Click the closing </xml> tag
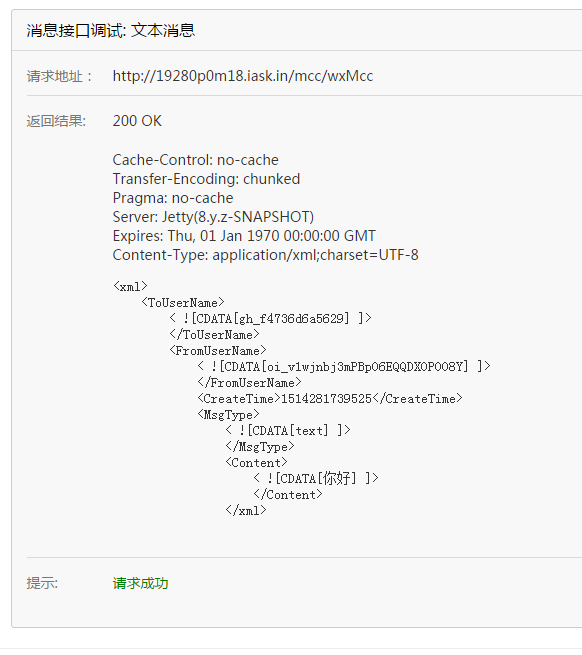Image resolution: width=582 pixels, height=655 pixels. coord(246,510)
